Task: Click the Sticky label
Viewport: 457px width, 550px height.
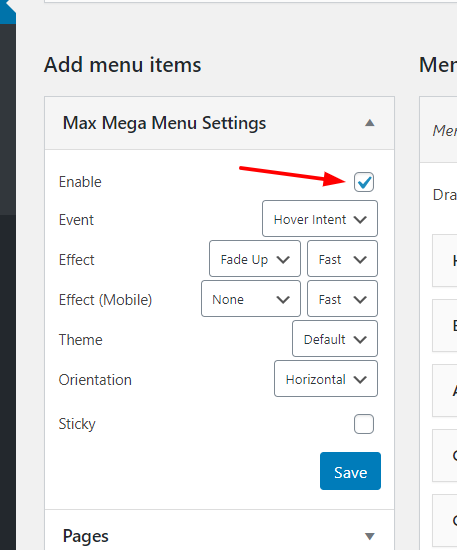Action: pyautogui.click(x=77, y=424)
